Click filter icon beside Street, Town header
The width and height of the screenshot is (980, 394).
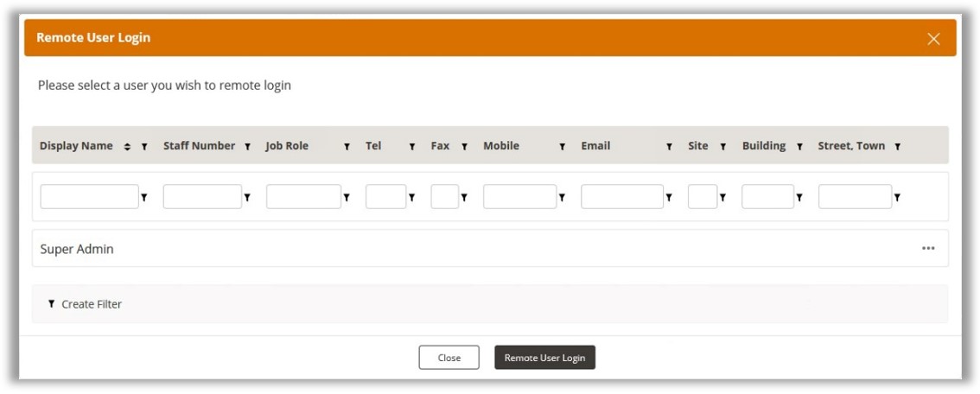click(898, 147)
